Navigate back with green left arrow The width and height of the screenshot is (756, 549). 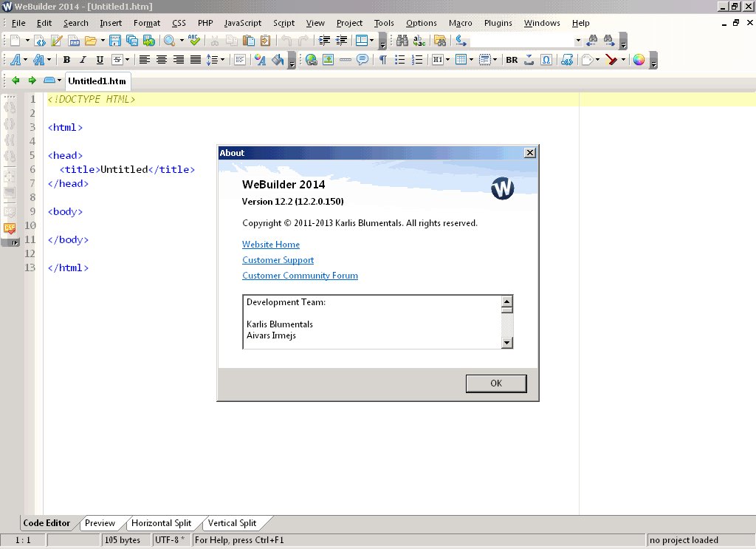(16, 81)
